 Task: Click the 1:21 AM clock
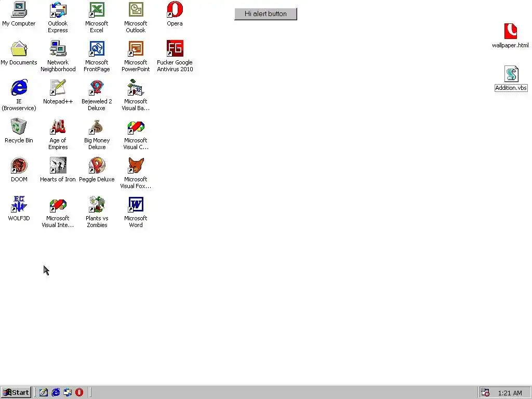510,393
